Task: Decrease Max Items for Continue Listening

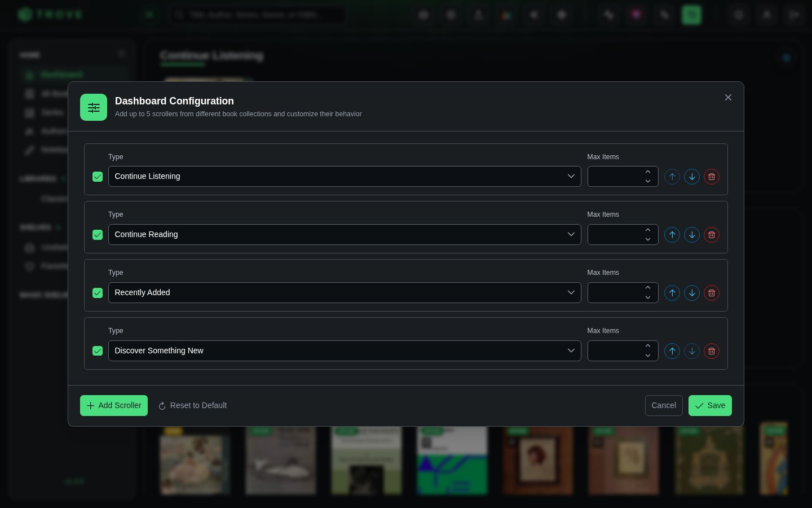Action: point(648,181)
